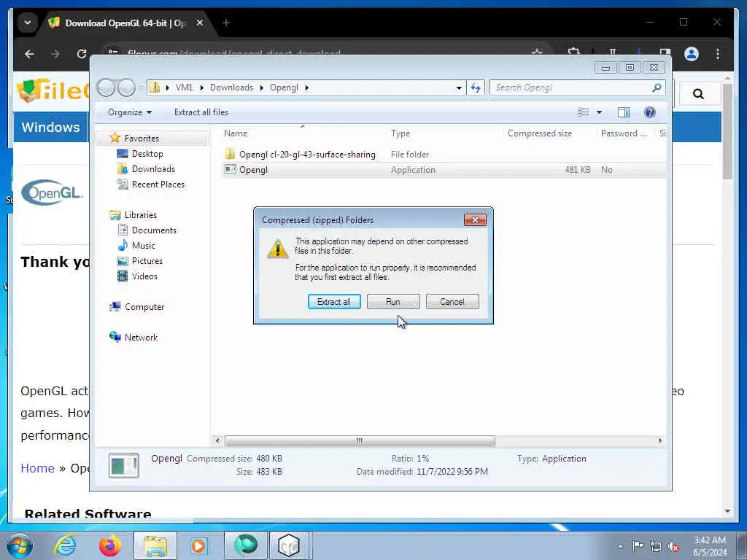Image resolution: width=747 pixels, height=560 pixels.
Task: Click the Home breadcrumb link on webpage
Action: 38,469
